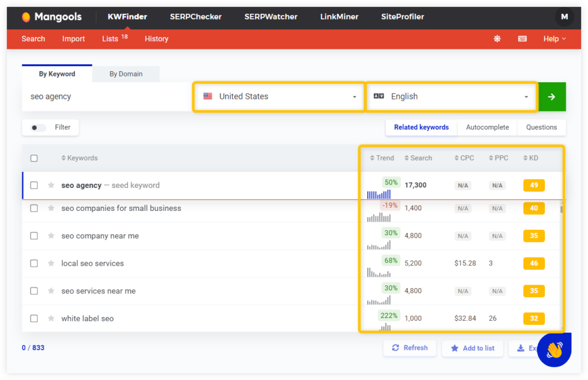The height and width of the screenshot is (380, 588).
Task: Open the United States location dropdown
Action: (278, 96)
